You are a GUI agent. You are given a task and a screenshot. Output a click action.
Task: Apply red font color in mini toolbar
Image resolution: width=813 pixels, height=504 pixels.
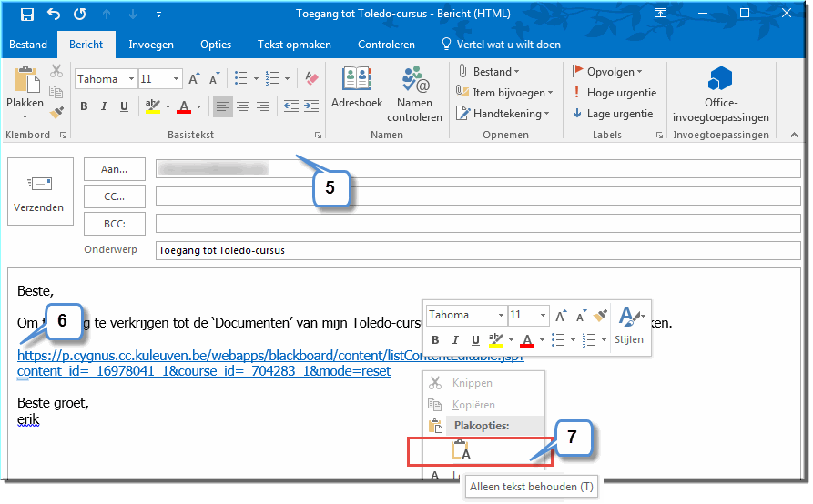click(527, 340)
